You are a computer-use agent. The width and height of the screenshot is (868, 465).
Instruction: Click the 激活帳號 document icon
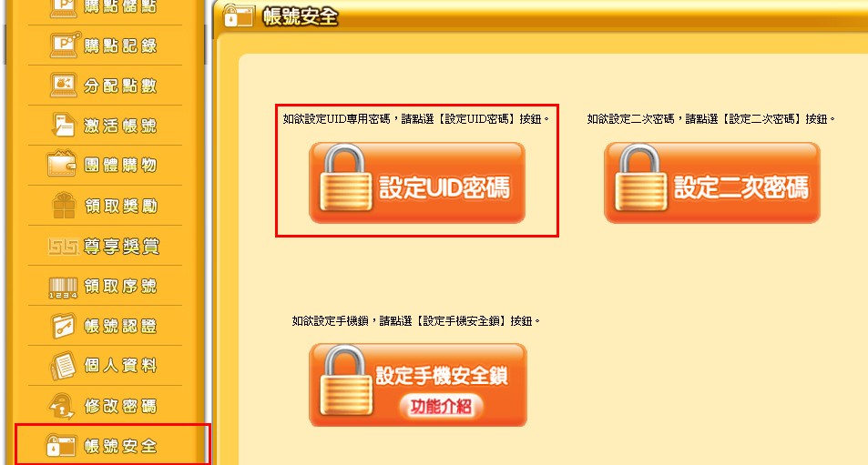point(63,125)
